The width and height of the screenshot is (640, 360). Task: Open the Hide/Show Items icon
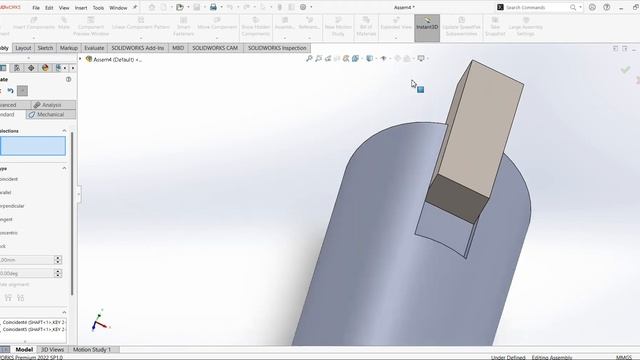(x=383, y=59)
